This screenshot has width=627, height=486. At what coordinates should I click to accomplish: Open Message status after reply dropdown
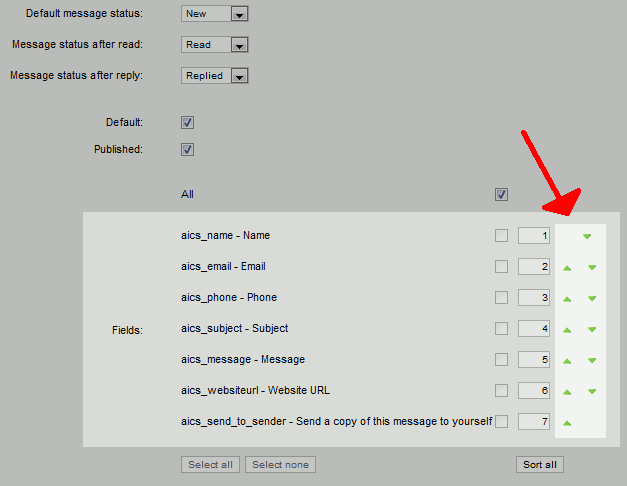coord(215,76)
